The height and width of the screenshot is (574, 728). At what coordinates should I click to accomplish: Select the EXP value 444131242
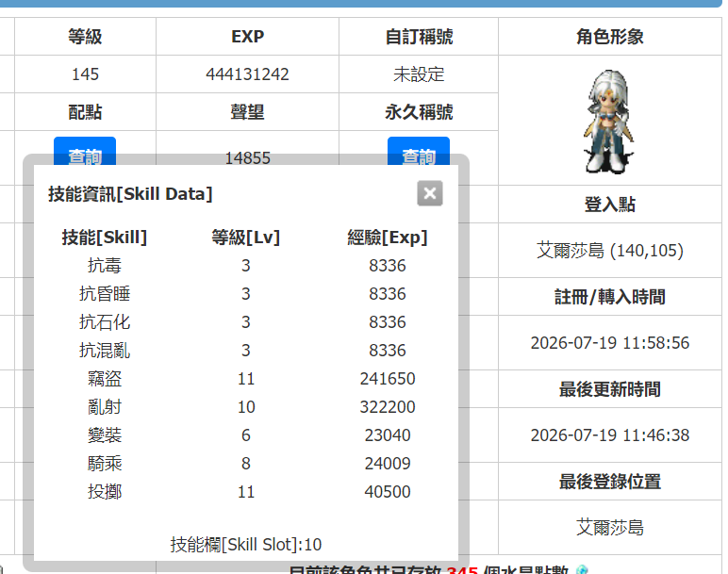click(x=247, y=74)
